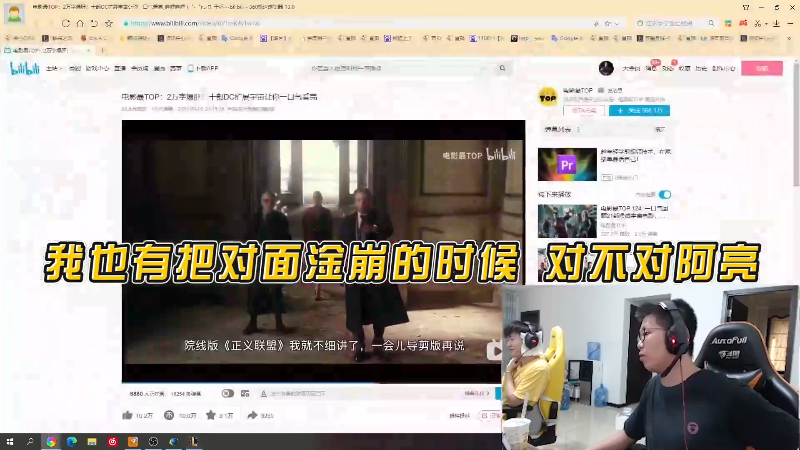The image size is (800, 450).
Task: Open the danmaku etiquette chevron link
Action: tap(477, 393)
